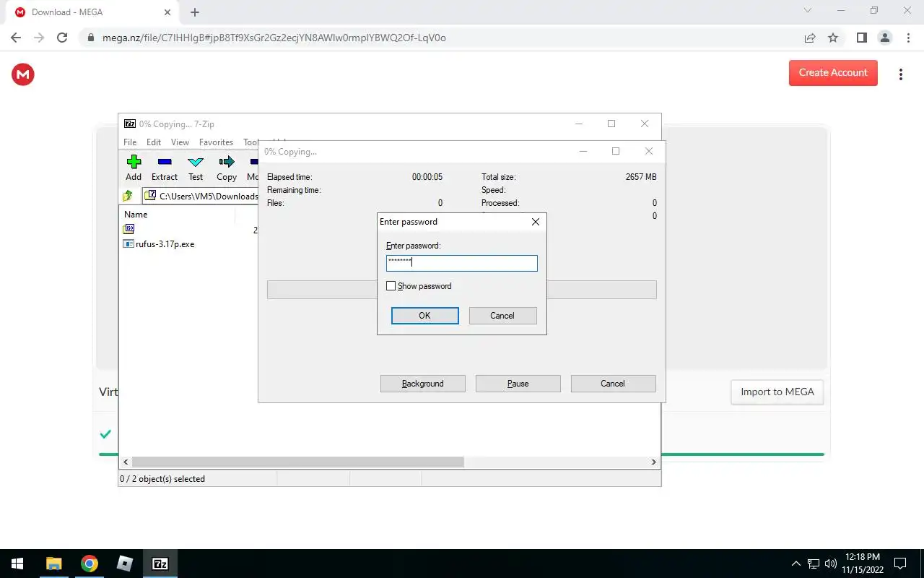Click the share page icon in address bar
Screen dimensions: 924x578
point(810,38)
